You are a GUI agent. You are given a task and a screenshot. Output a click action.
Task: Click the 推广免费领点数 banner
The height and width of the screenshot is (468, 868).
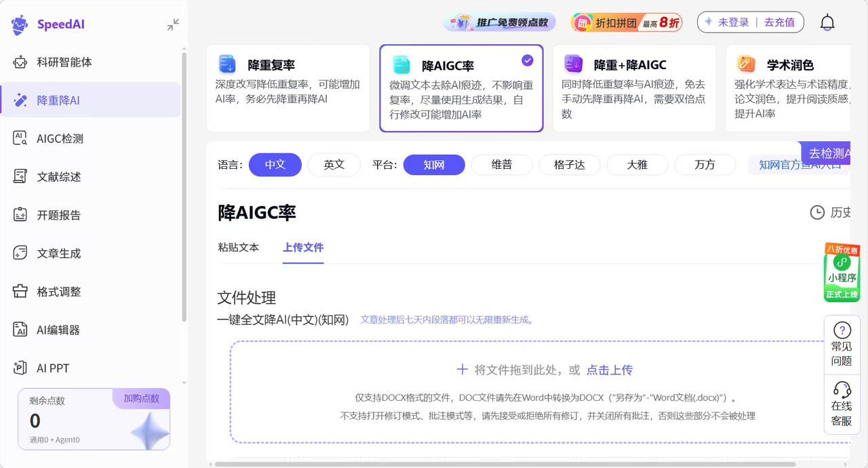[500, 22]
